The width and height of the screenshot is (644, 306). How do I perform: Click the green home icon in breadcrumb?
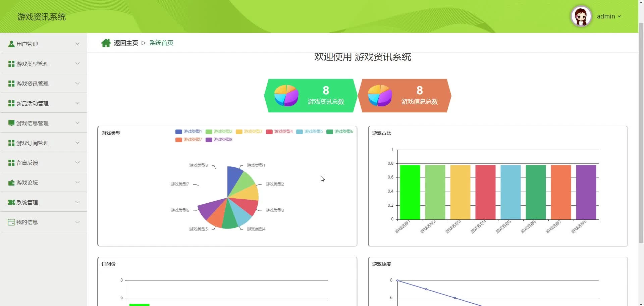106,43
